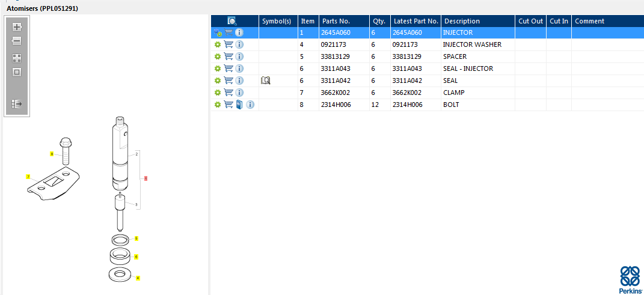Select latest part number 3311A042
The width and height of the screenshot is (644, 295).
coord(416,81)
